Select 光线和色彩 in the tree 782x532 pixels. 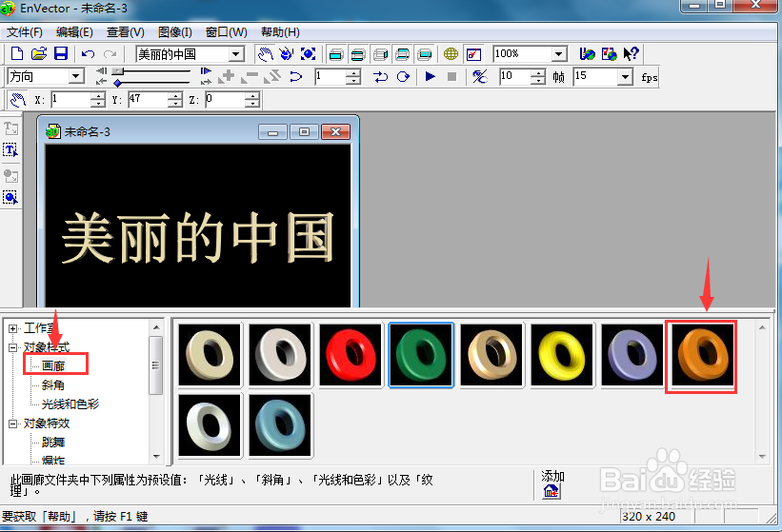(x=70, y=404)
